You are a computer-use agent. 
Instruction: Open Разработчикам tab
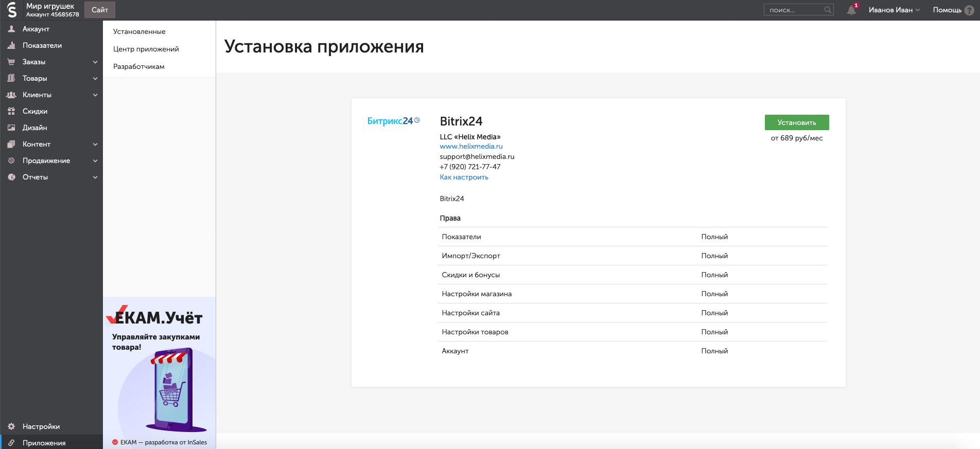139,66
